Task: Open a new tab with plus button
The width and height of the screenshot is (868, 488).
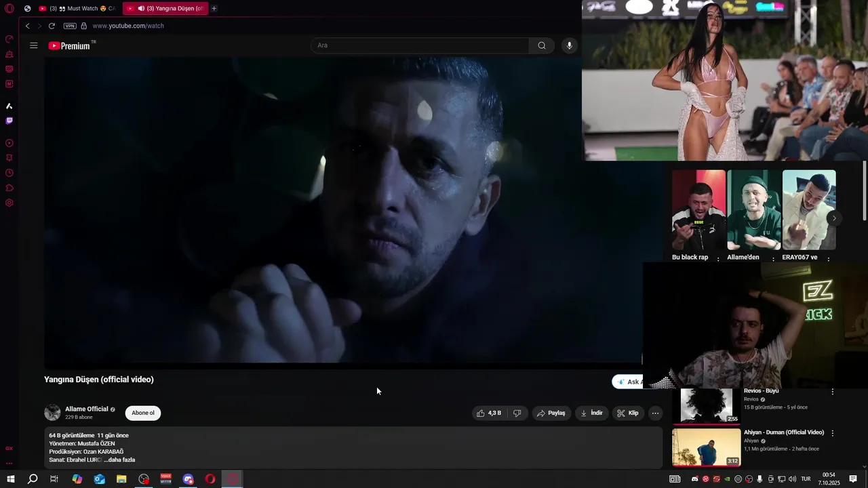Action: tap(214, 9)
